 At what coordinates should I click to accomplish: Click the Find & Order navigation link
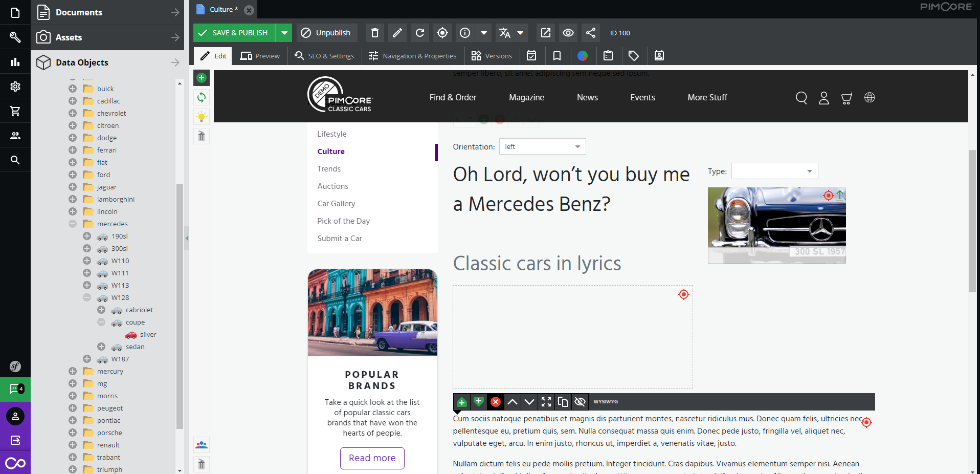click(x=453, y=97)
